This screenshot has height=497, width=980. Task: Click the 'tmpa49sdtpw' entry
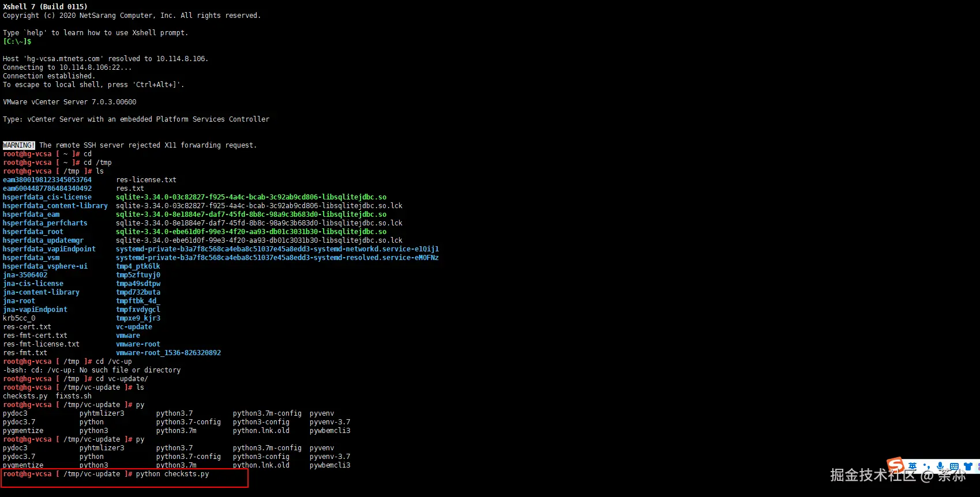(138, 284)
